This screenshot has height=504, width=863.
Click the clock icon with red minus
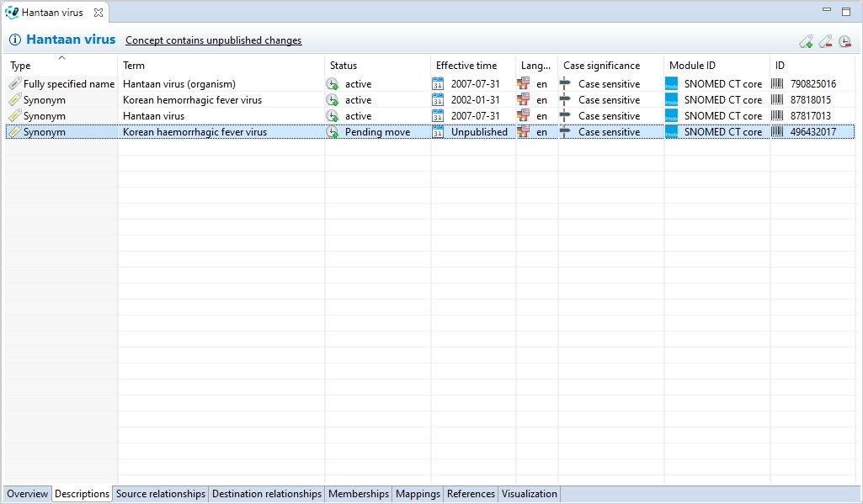pyautogui.click(x=844, y=41)
